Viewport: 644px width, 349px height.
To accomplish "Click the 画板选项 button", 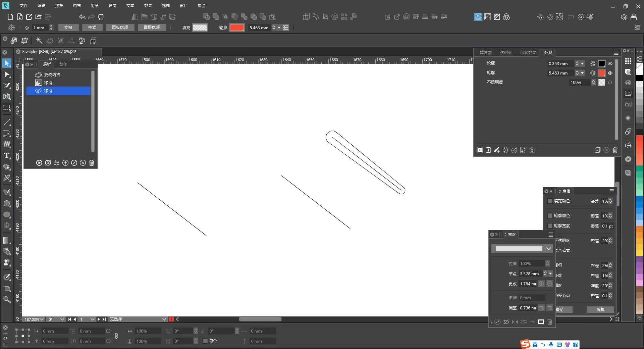I will pos(120,28).
